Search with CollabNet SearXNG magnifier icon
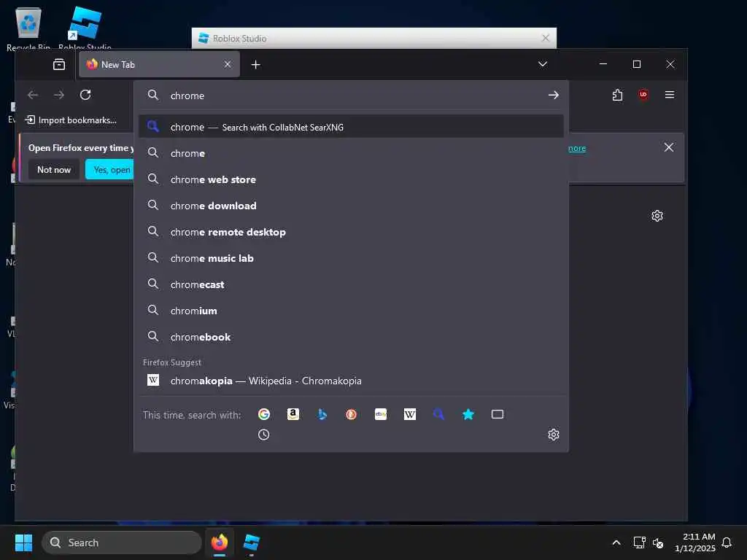Viewport: 747px width, 560px height. point(438,414)
